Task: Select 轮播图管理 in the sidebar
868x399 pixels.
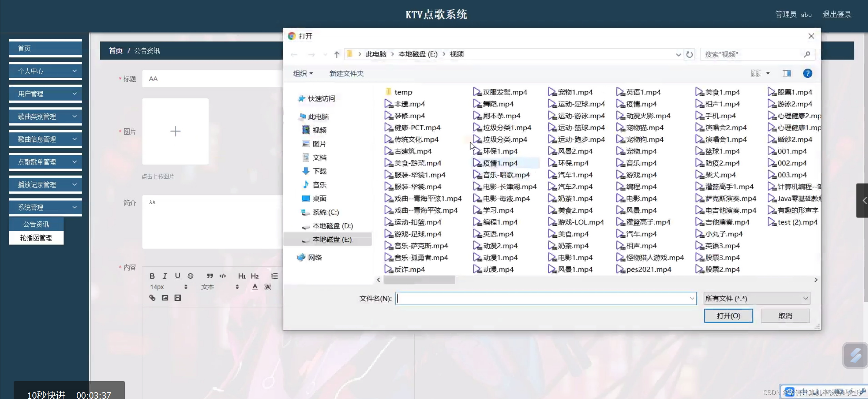Action: click(x=36, y=238)
